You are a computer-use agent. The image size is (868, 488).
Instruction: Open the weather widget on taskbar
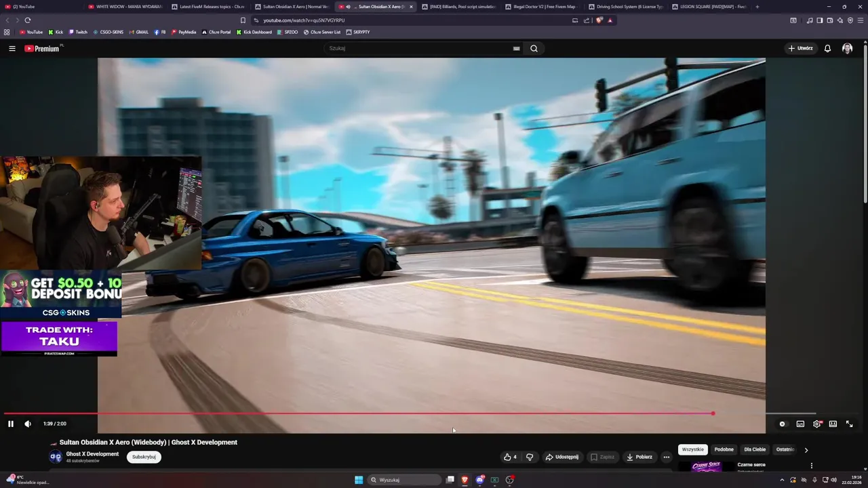pyautogui.click(x=27, y=480)
